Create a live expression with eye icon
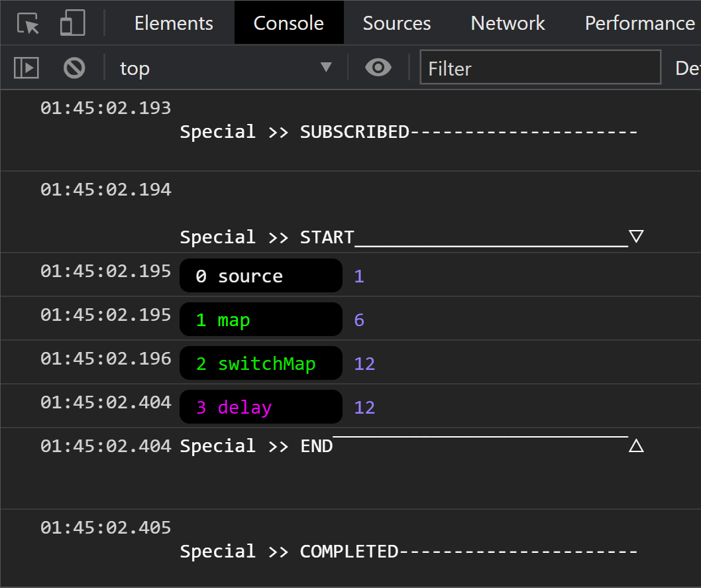 pyautogui.click(x=378, y=68)
